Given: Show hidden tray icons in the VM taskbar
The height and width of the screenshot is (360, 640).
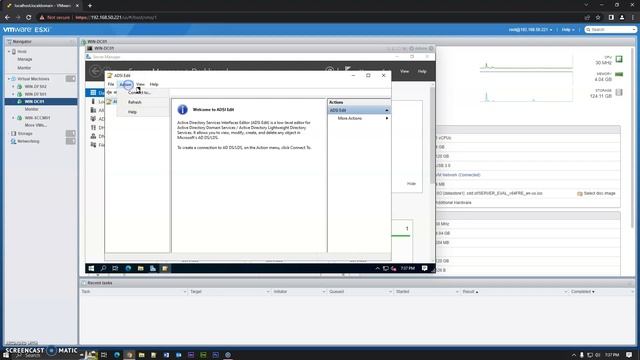Looking at the screenshot, I should (x=378, y=268).
